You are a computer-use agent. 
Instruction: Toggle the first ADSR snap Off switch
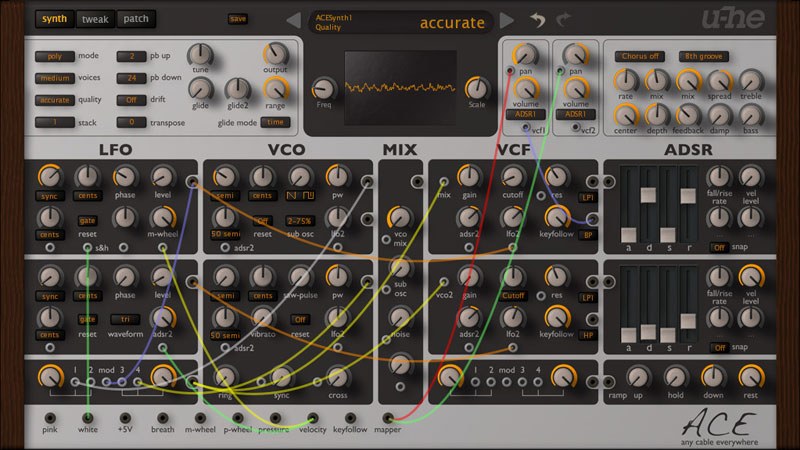(719, 247)
